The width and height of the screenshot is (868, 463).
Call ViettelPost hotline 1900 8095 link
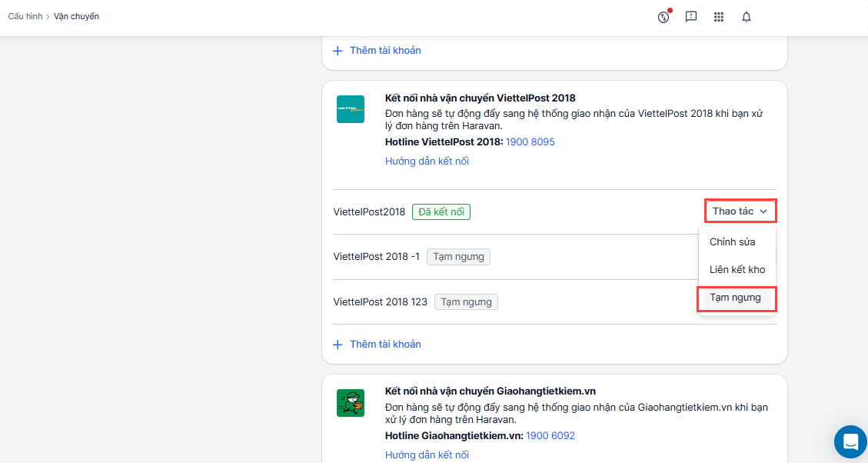click(x=530, y=142)
